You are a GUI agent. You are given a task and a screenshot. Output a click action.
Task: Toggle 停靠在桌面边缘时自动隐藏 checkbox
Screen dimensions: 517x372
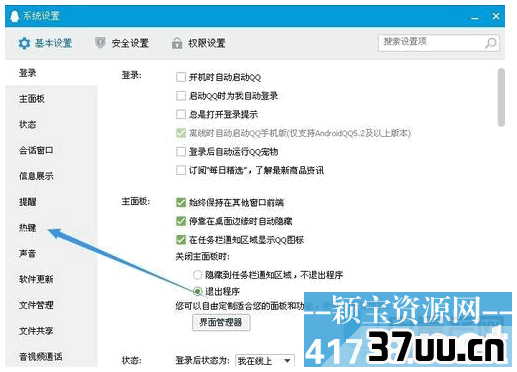(181, 221)
